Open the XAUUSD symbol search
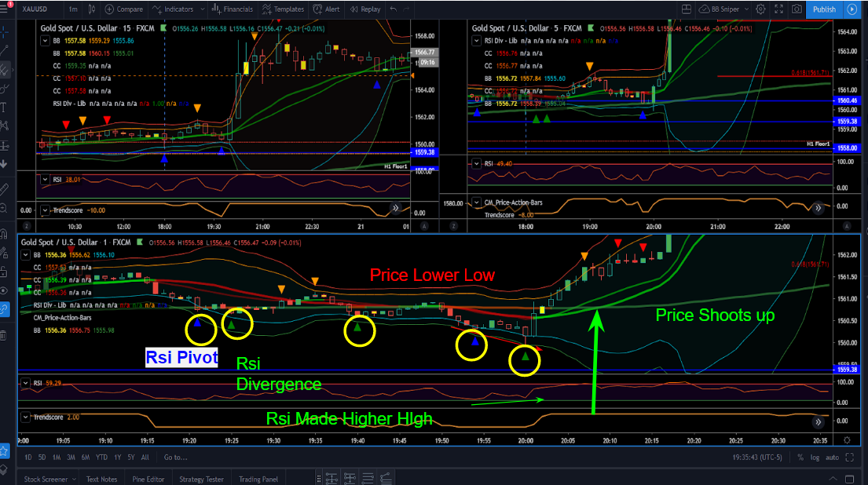This screenshot has width=868, height=485. (x=35, y=9)
